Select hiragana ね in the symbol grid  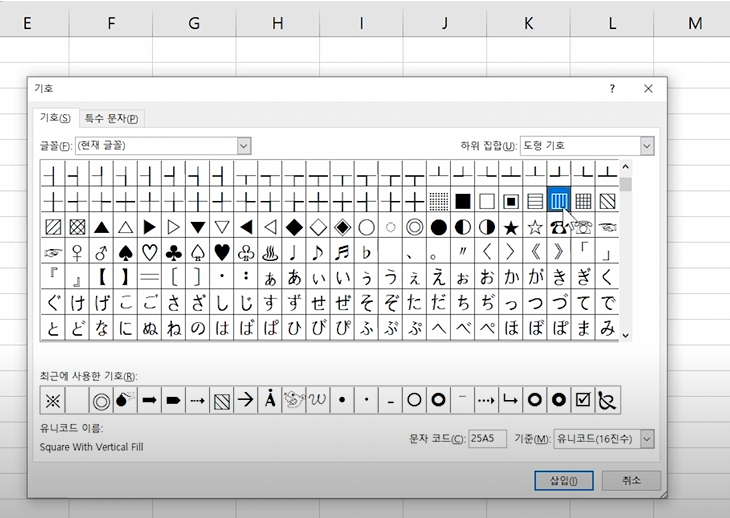174,328
